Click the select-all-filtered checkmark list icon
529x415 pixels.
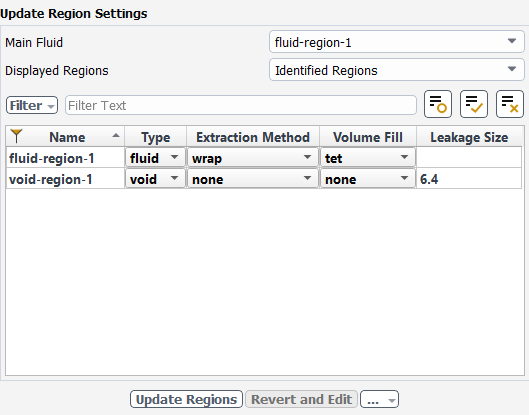[x=474, y=104]
